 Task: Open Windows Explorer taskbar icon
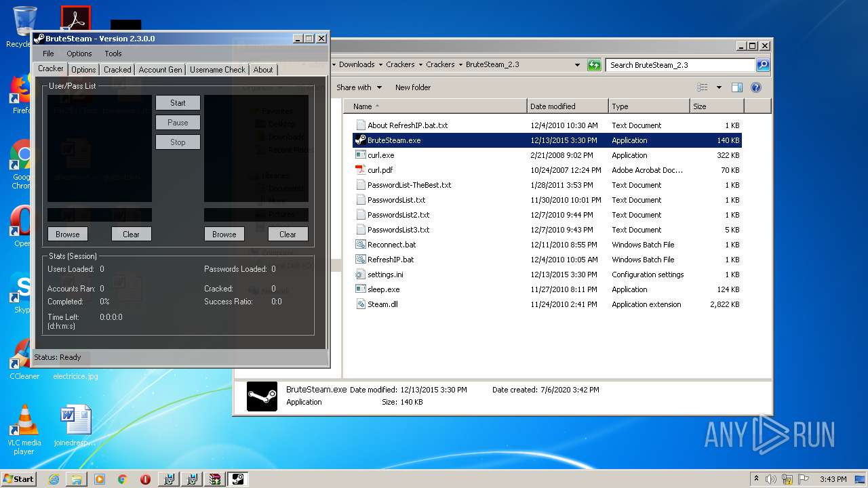tap(77, 479)
